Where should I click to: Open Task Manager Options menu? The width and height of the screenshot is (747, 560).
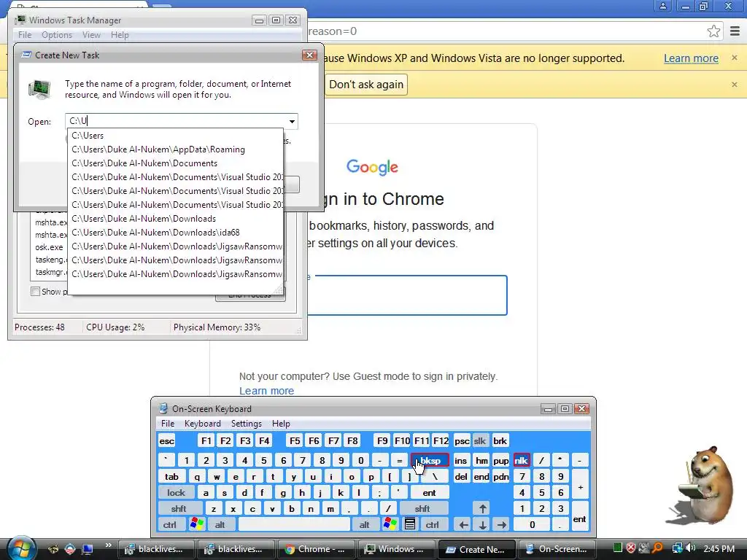57,35
